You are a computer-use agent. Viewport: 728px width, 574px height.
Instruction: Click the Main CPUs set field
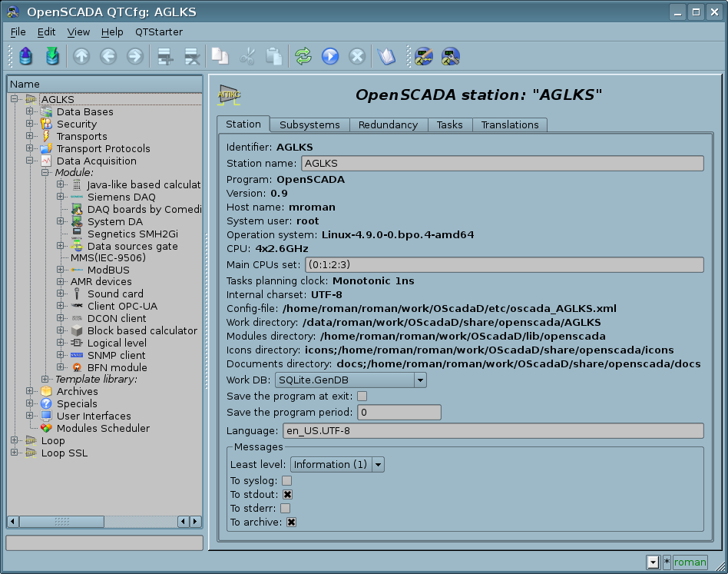pyautogui.click(x=505, y=264)
